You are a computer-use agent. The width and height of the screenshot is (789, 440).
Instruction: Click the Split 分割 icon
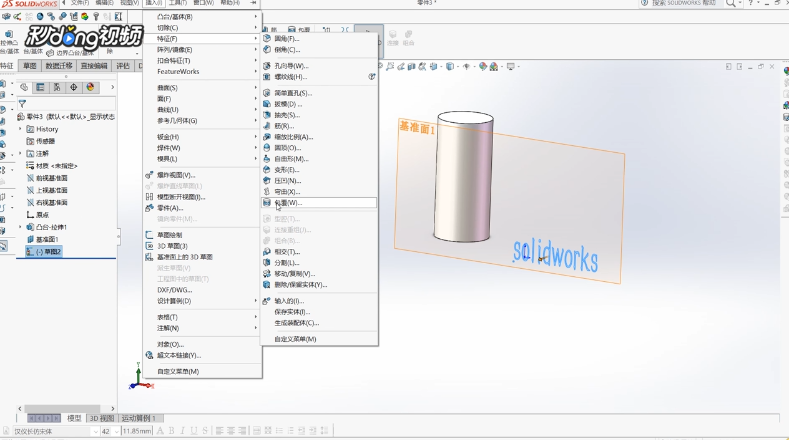267,262
